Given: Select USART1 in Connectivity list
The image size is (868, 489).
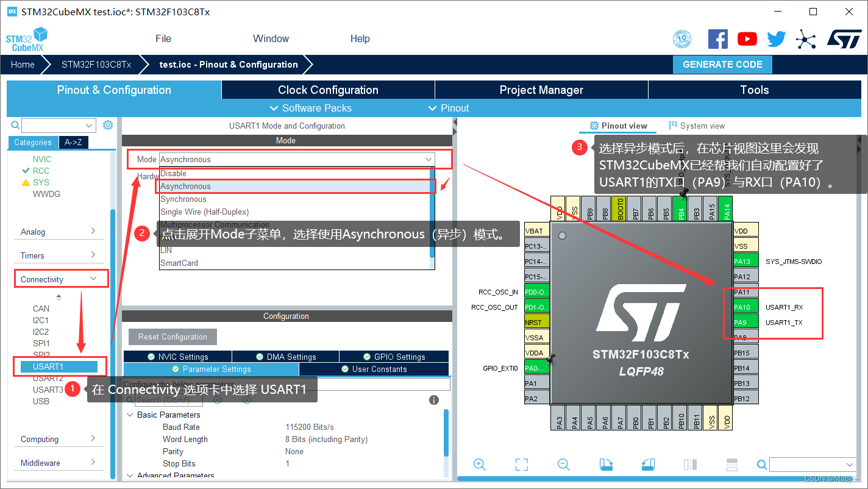Looking at the screenshot, I should click(x=59, y=366).
